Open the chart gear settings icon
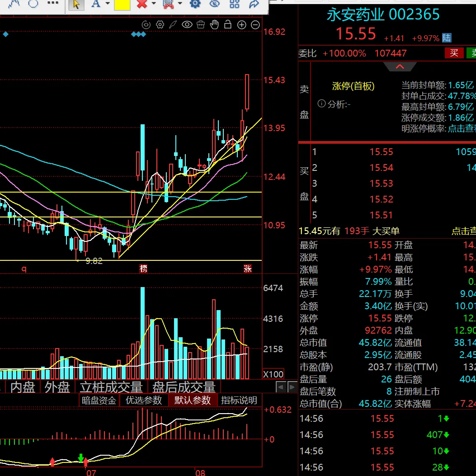The height and width of the screenshot is (476, 476). coord(160,24)
